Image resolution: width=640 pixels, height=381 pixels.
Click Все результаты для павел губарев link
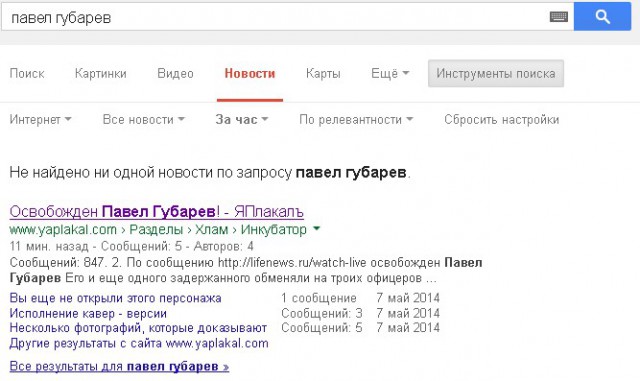pyautogui.click(x=119, y=366)
